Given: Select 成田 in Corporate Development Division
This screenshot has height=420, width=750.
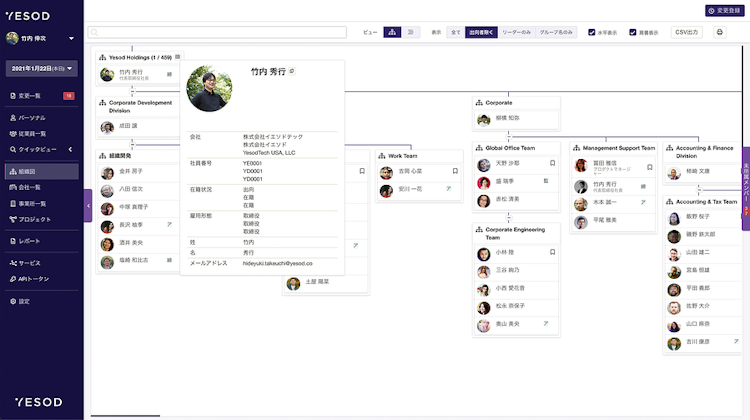Looking at the screenshot, I should [x=139, y=126].
